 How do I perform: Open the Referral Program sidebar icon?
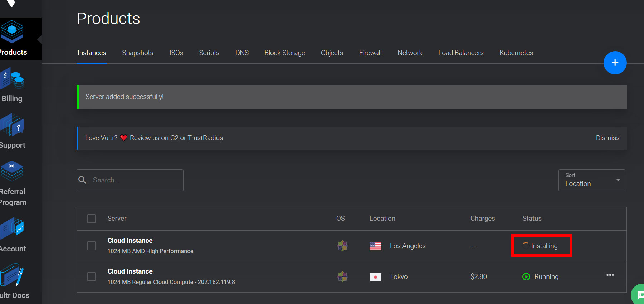[x=12, y=171]
